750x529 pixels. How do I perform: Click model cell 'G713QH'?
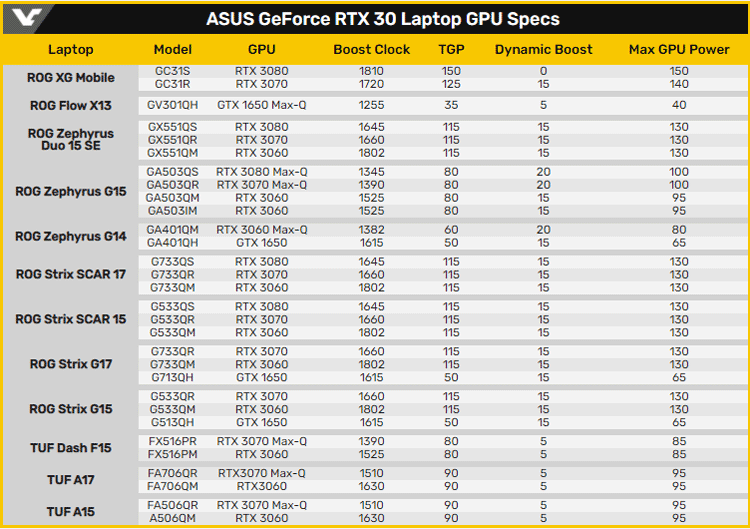(173, 377)
